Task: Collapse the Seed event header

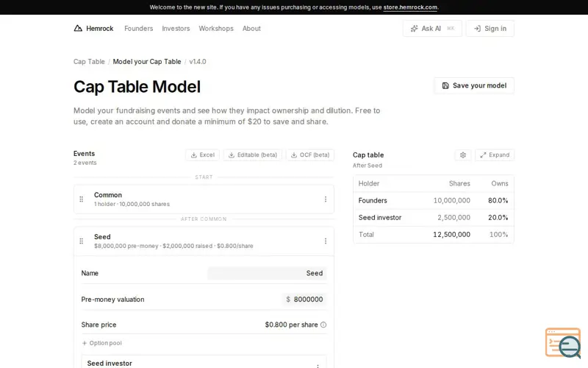Action: pos(204,241)
